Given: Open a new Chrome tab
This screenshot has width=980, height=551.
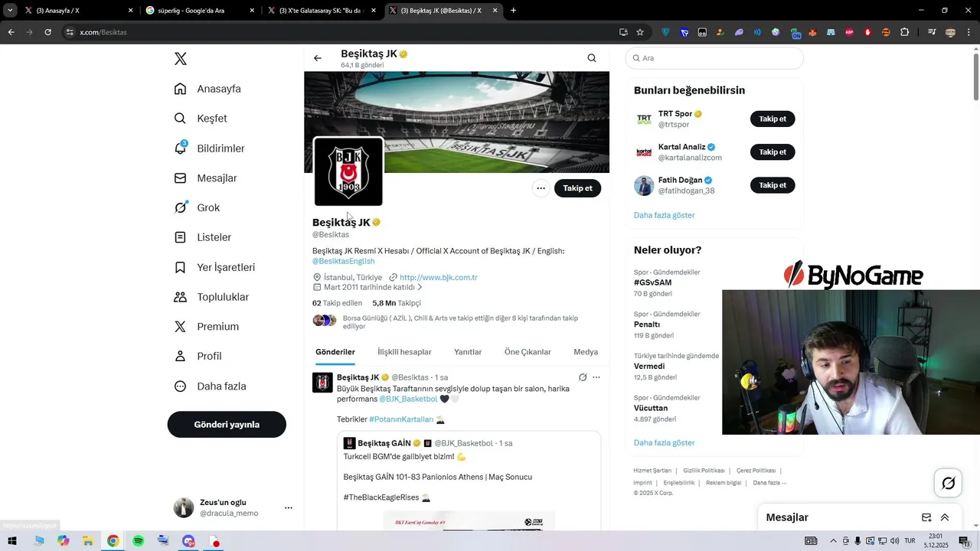Looking at the screenshot, I should [513, 11].
